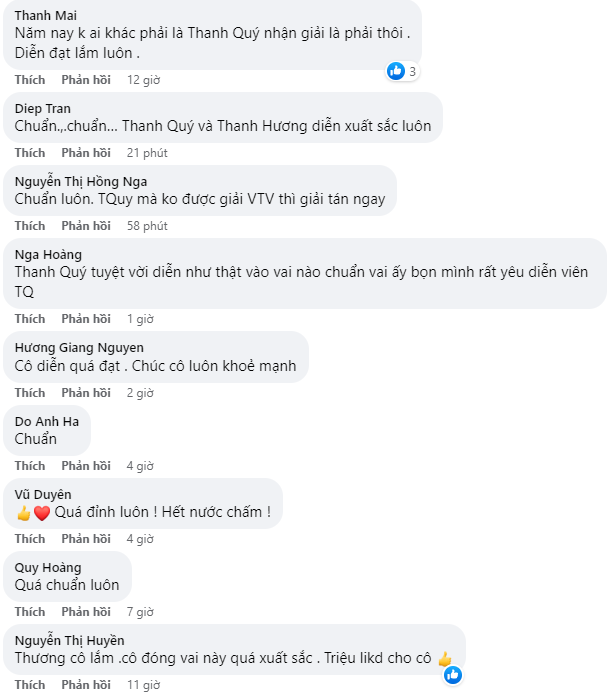This screenshot has width=613, height=697.
Task: Click Quy Hoàng's commenter name
Action: tap(49, 567)
